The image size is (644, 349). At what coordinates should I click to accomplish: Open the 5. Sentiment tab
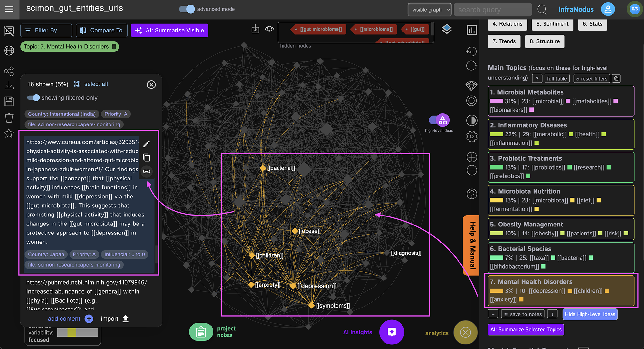(x=553, y=24)
